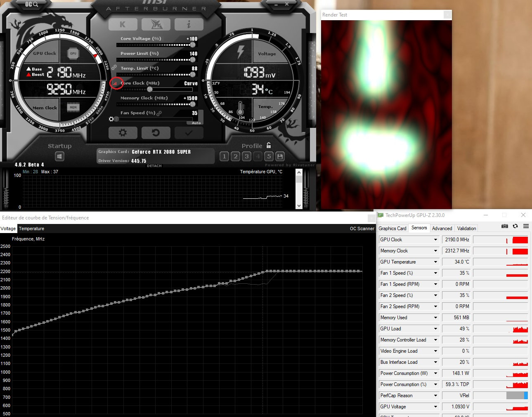Switch to the Temperature tab in the curve editor
The height and width of the screenshot is (417, 532).
click(x=31, y=229)
